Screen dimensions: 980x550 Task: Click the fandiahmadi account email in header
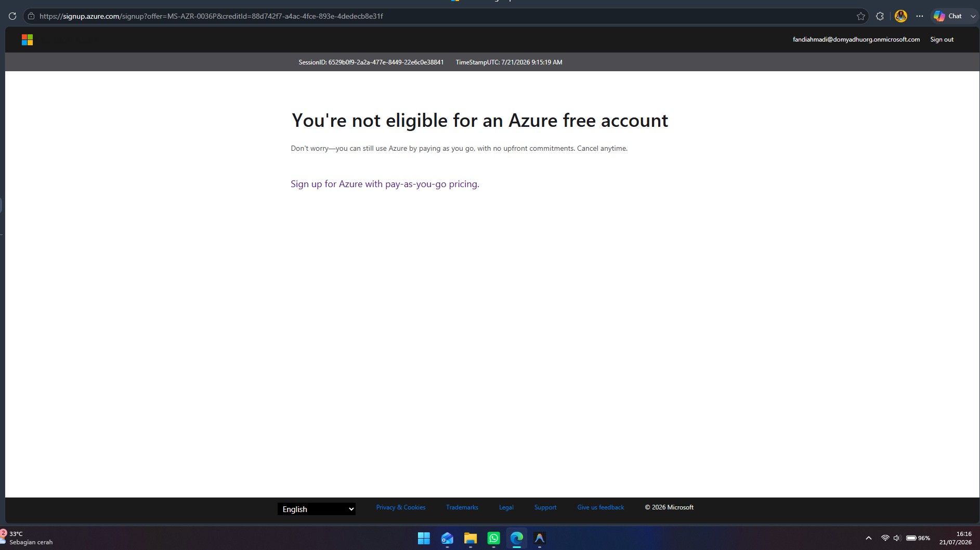(x=856, y=40)
